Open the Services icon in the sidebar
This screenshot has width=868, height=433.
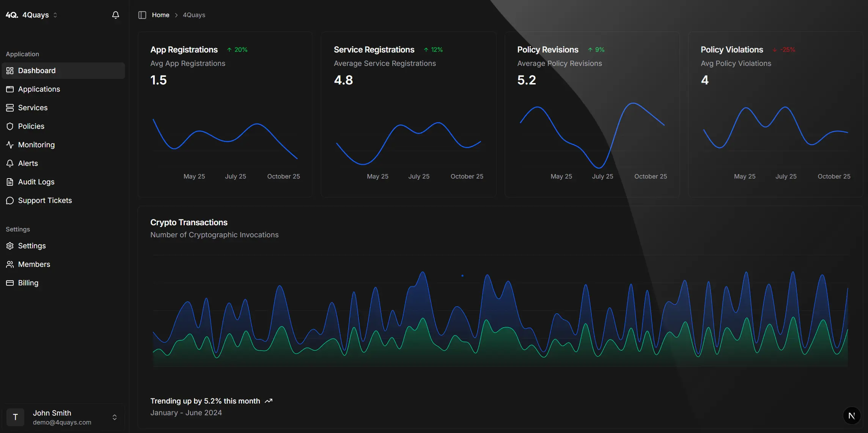[10, 107]
